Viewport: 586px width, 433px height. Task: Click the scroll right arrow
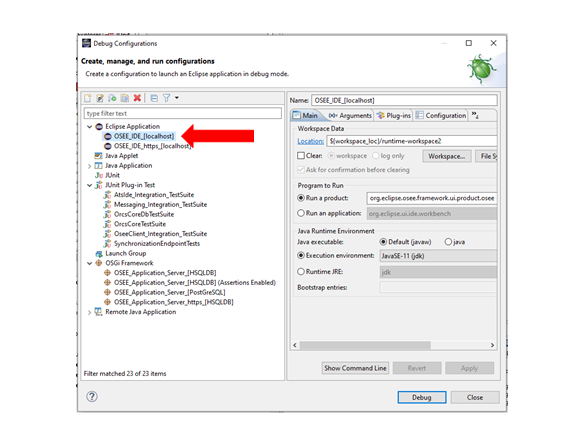pos(492,345)
